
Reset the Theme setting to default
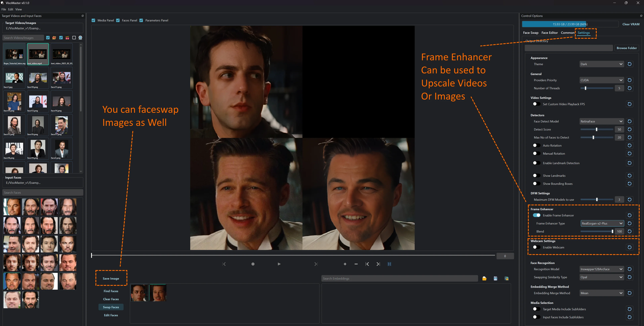(x=630, y=64)
